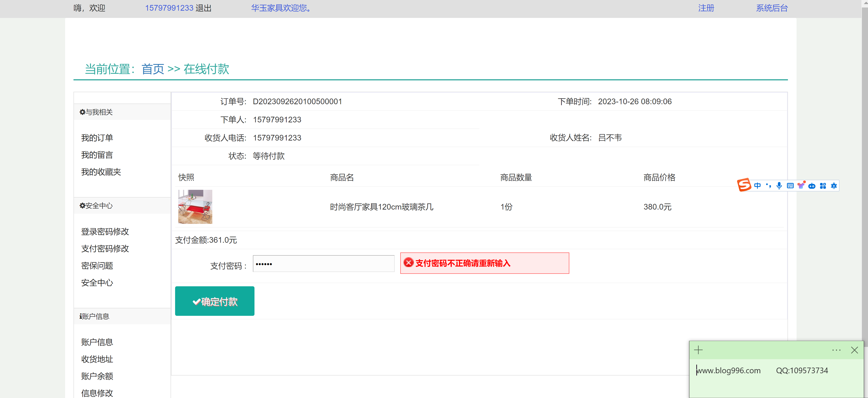Click the 首页 breadcrumb link
The image size is (868, 398).
click(x=153, y=69)
